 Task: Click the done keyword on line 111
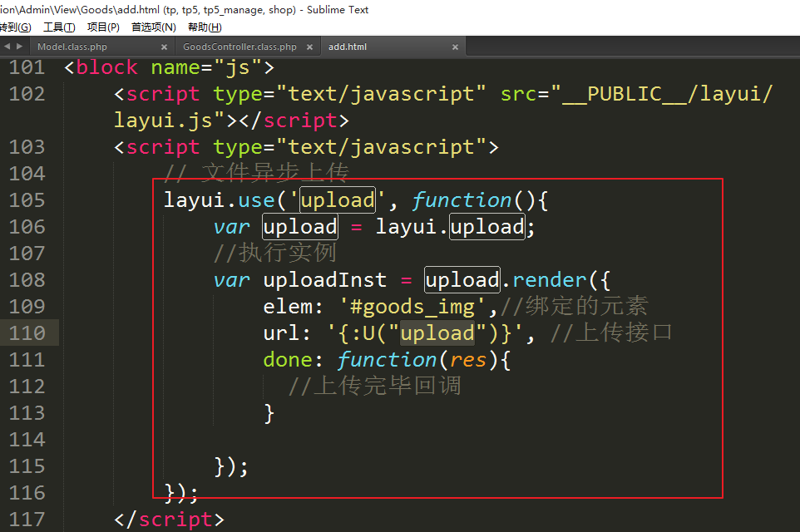click(x=288, y=360)
